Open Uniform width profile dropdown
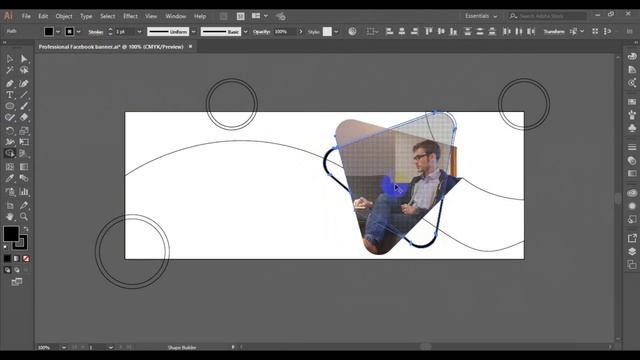This screenshot has width=640, height=360. click(193, 32)
